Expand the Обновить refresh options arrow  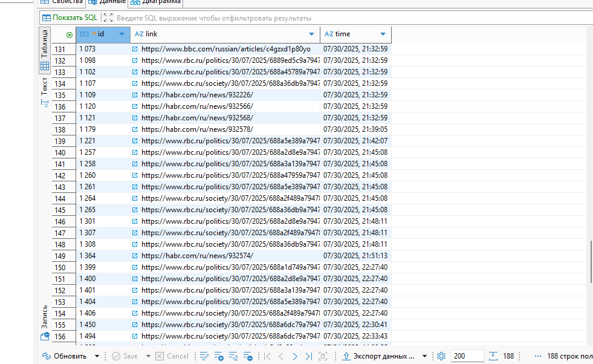(97, 356)
